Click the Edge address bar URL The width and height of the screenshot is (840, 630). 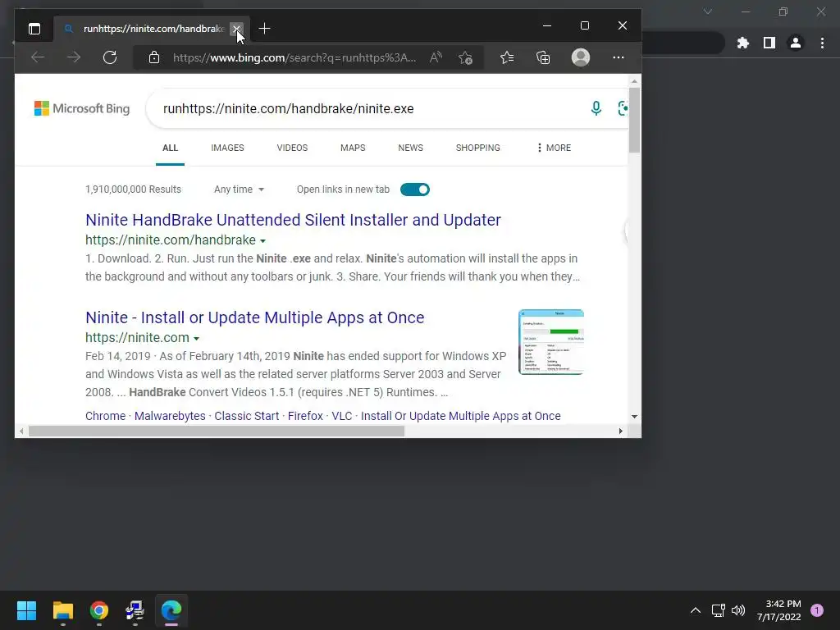[x=294, y=57]
